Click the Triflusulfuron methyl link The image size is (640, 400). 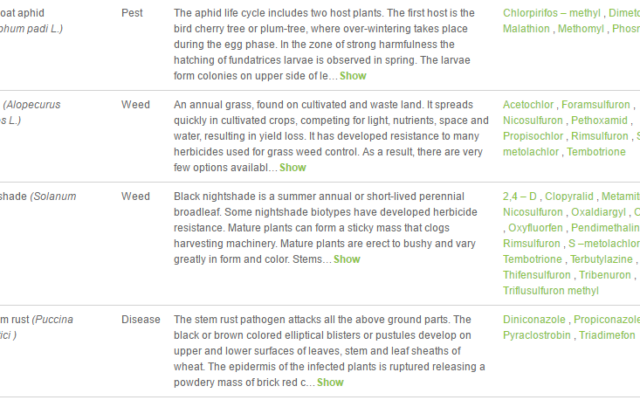[551, 291]
